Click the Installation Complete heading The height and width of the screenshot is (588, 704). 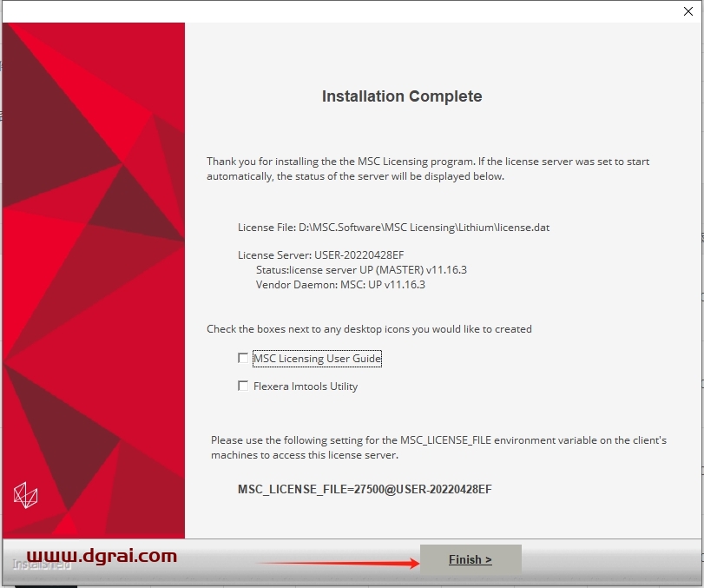(402, 96)
